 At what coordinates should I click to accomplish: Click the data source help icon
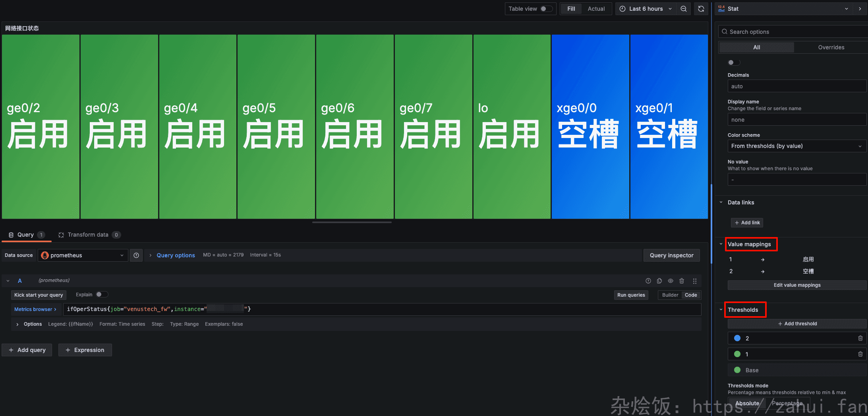pyautogui.click(x=136, y=255)
